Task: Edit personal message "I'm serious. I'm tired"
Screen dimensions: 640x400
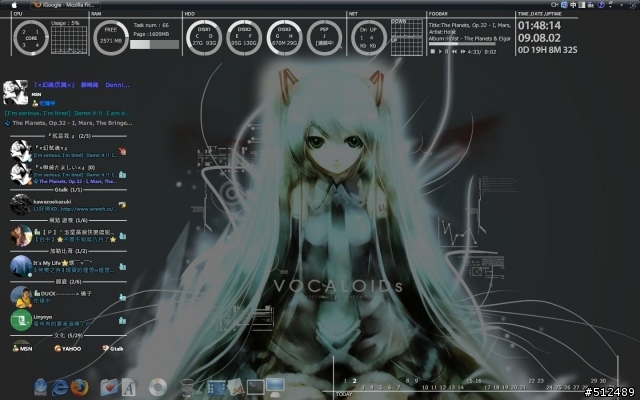Action: [67, 113]
